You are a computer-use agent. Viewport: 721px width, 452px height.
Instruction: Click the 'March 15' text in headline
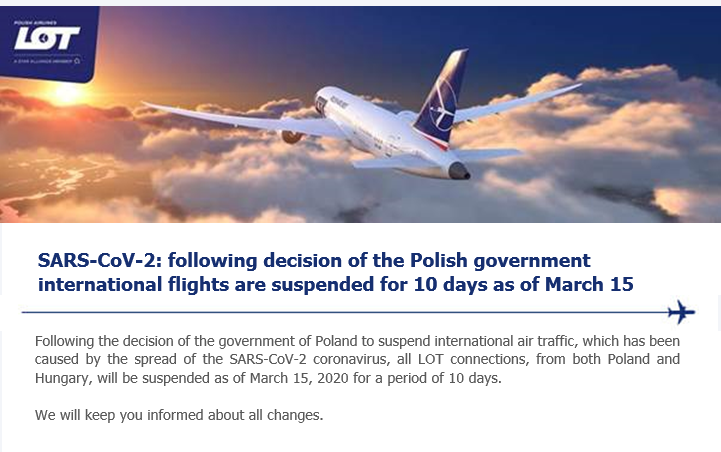click(x=589, y=284)
